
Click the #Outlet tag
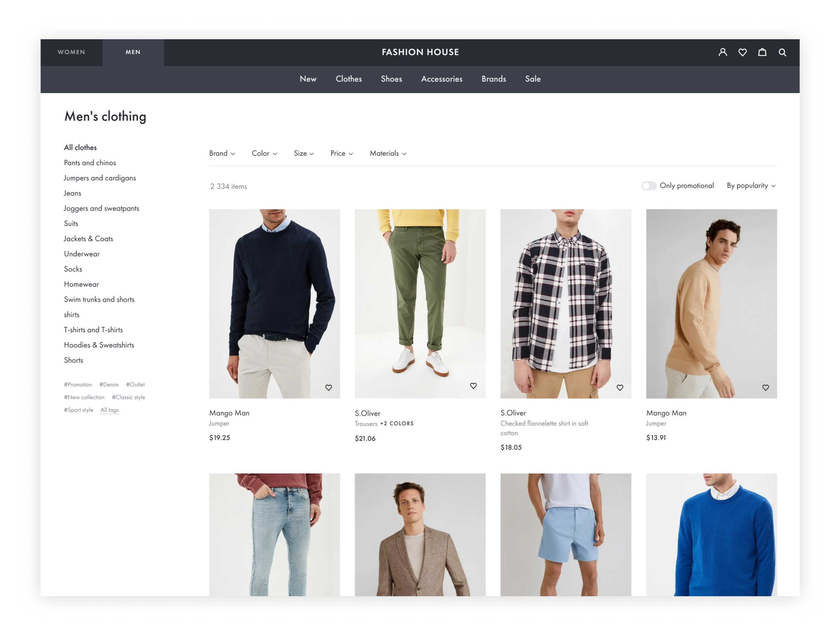pos(135,385)
